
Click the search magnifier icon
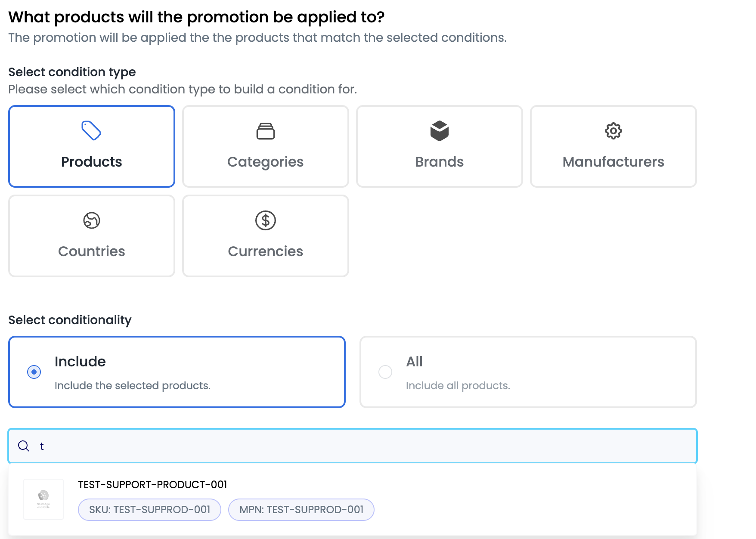coord(24,446)
